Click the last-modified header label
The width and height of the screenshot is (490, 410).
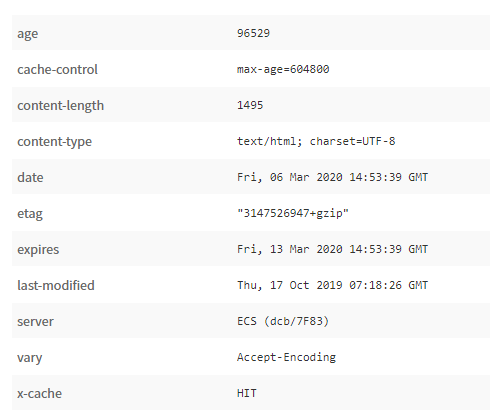point(56,285)
